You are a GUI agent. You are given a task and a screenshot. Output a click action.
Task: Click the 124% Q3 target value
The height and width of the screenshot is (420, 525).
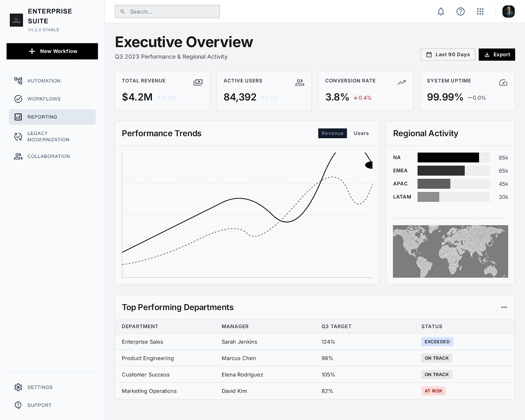tap(328, 342)
